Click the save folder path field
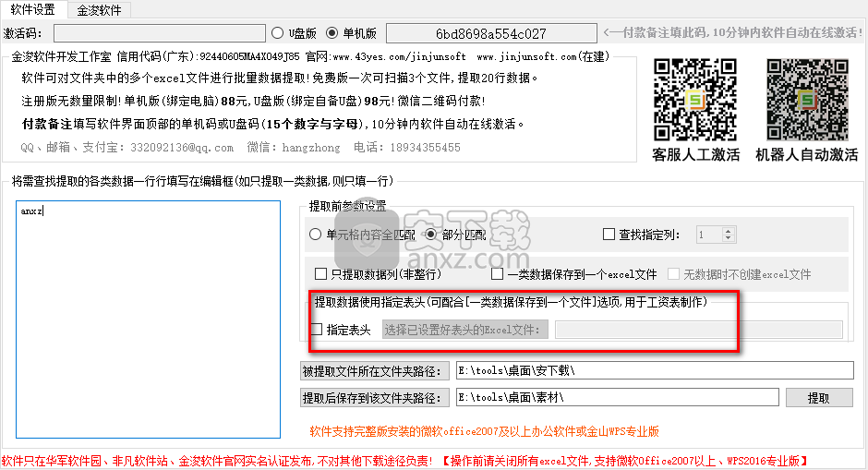This screenshot has height=470, width=868. coord(617,397)
